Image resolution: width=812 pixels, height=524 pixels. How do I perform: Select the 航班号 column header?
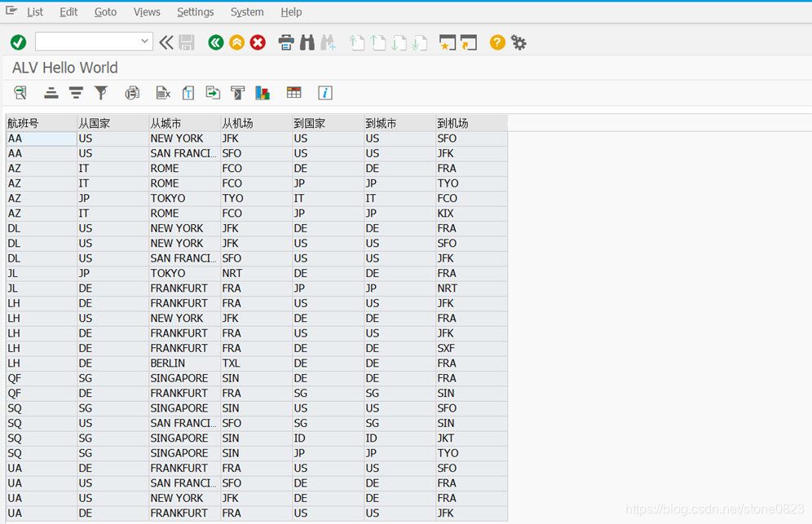coord(42,123)
